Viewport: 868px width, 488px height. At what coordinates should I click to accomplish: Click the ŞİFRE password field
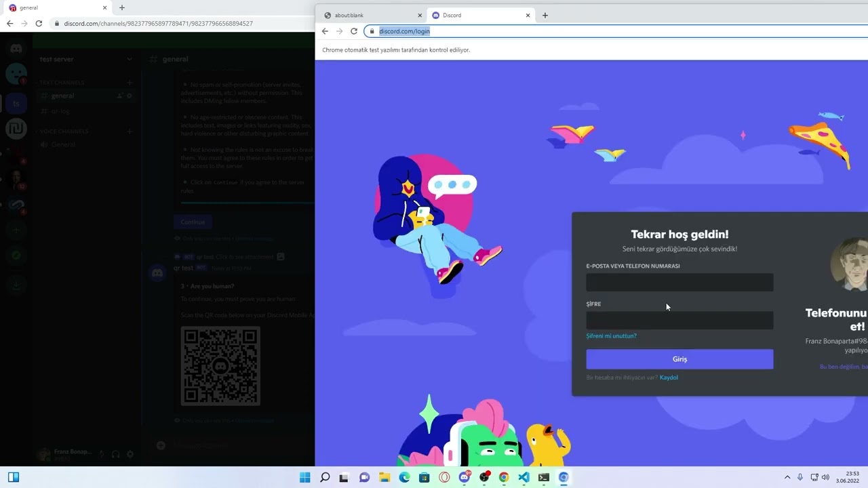pos(679,321)
